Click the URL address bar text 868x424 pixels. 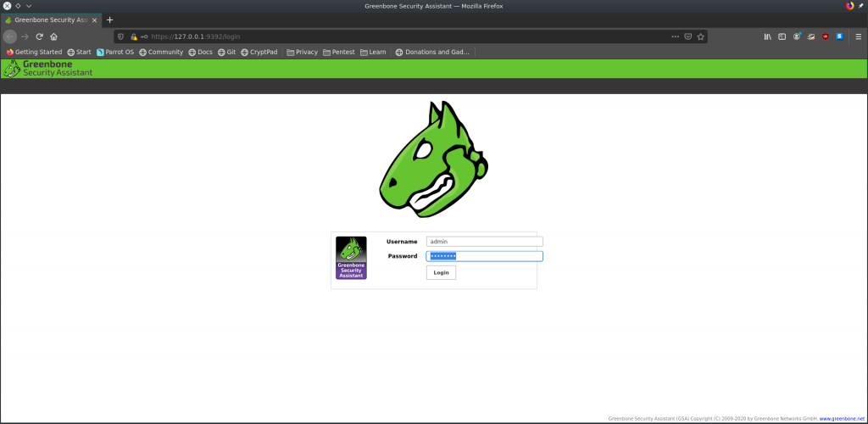pos(196,36)
